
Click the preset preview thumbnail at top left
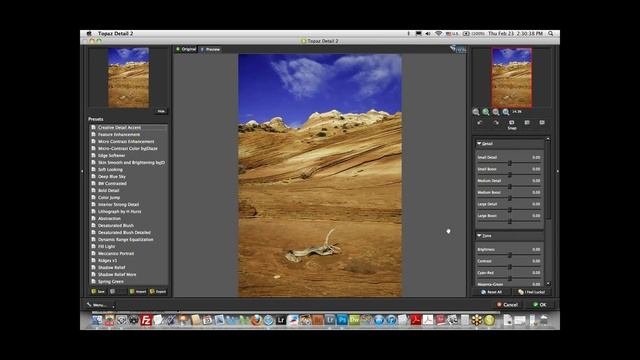click(128, 78)
